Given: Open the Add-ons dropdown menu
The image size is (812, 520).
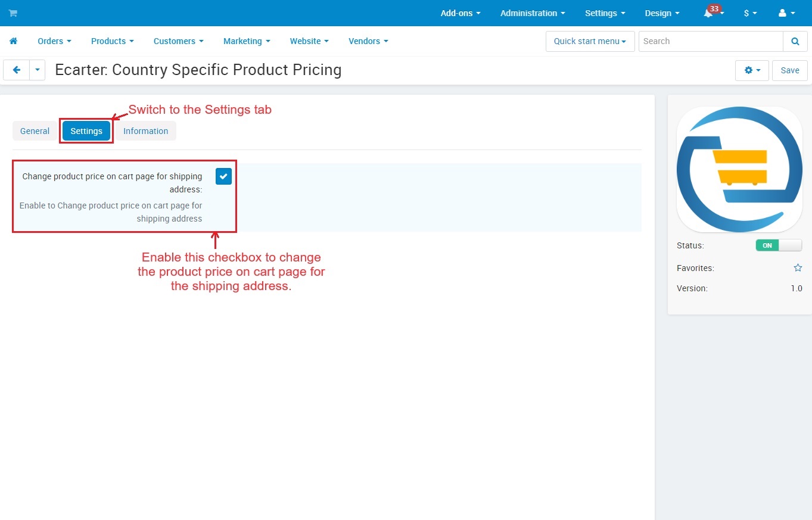Looking at the screenshot, I should pos(461,13).
